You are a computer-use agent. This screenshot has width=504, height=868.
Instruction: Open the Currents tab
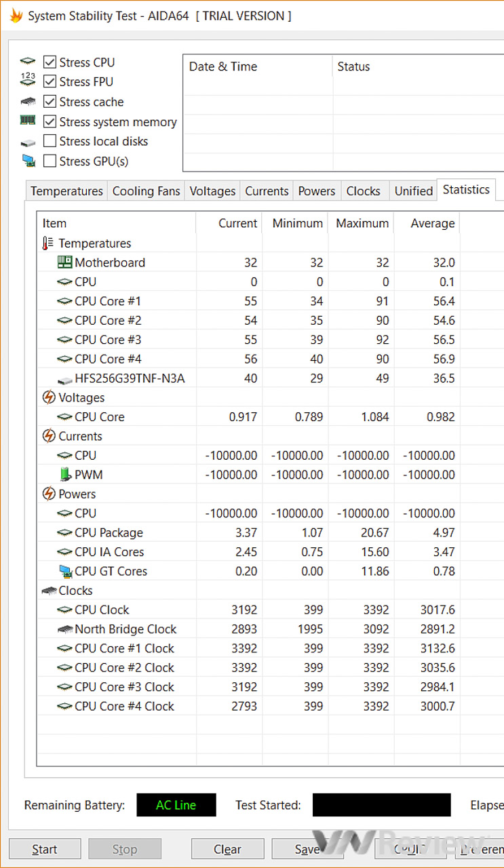pos(267,191)
